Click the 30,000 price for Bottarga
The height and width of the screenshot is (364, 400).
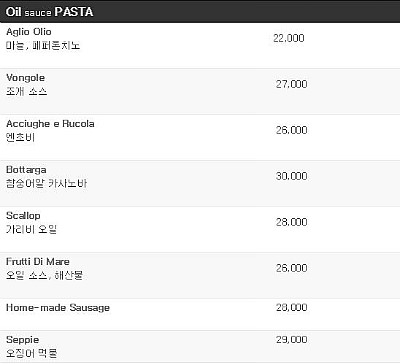pos(291,176)
